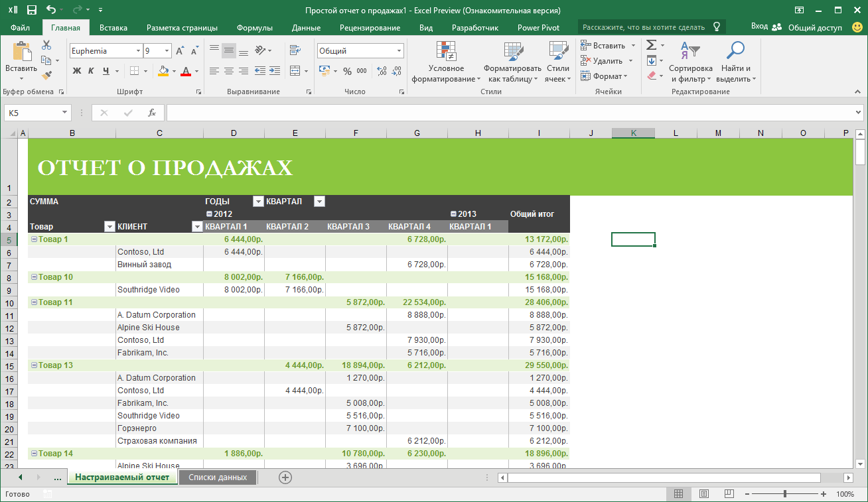Click the yellow fill color button
The height and width of the screenshot is (502, 868).
[163, 71]
